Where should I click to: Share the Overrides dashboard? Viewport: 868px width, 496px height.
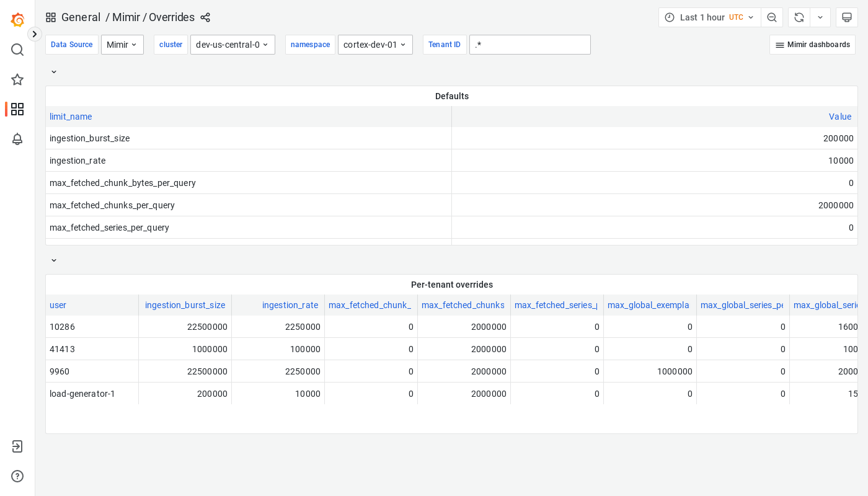[205, 17]
